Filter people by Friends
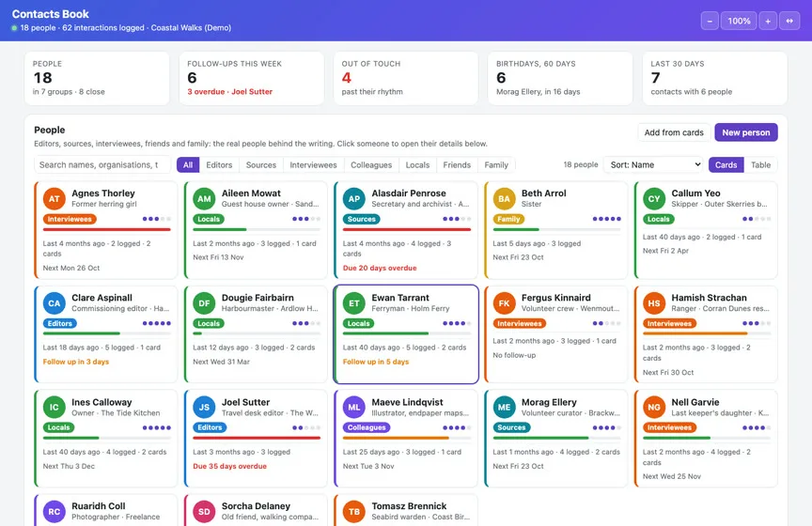Viewport: 812px width, 526px height. (x=457, y=164)
